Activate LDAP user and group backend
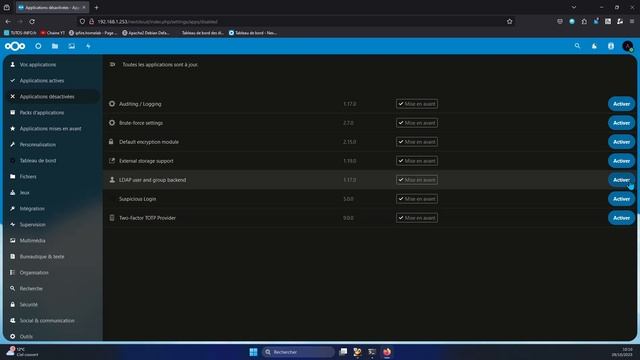640x360 pixels. coord(621,180)
